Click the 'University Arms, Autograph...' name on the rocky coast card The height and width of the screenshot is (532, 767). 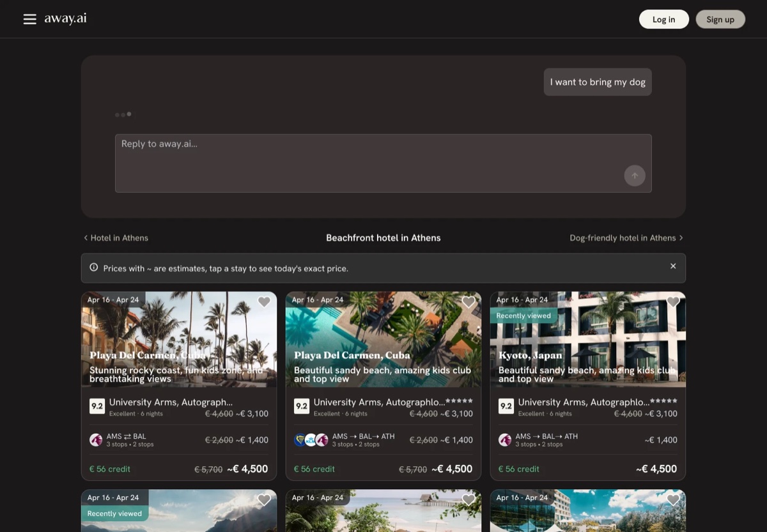(171, 402)
